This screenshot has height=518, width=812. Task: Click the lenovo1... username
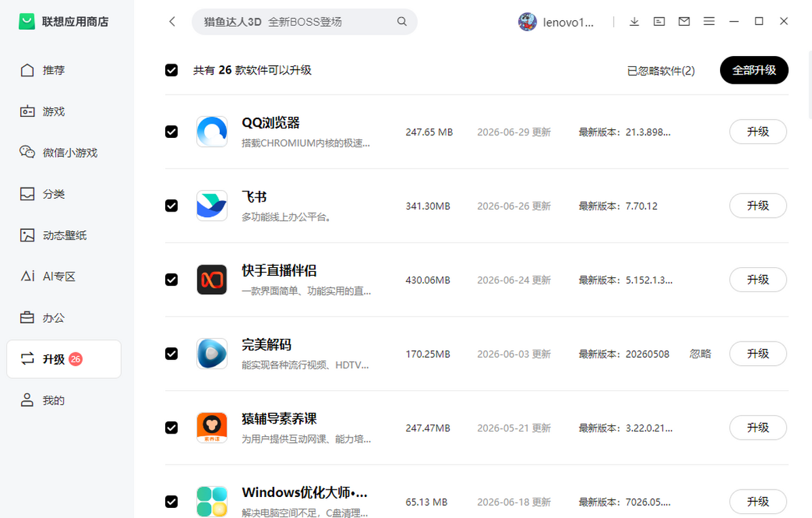click(x=568, y=22)
